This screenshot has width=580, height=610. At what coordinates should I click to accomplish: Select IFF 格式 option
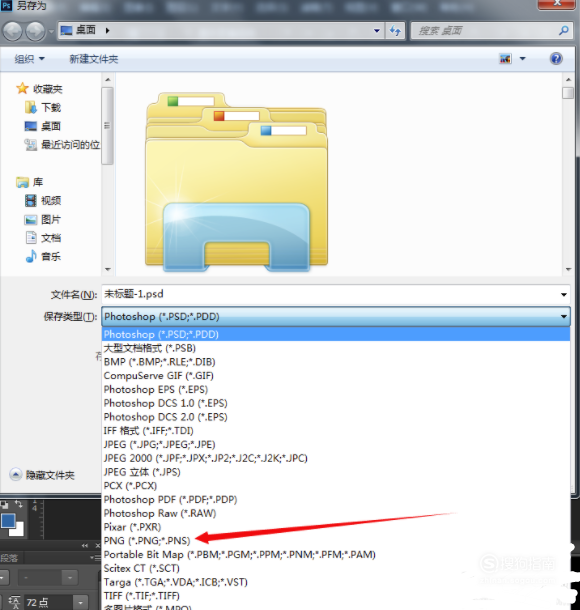[x=336, y=431]
